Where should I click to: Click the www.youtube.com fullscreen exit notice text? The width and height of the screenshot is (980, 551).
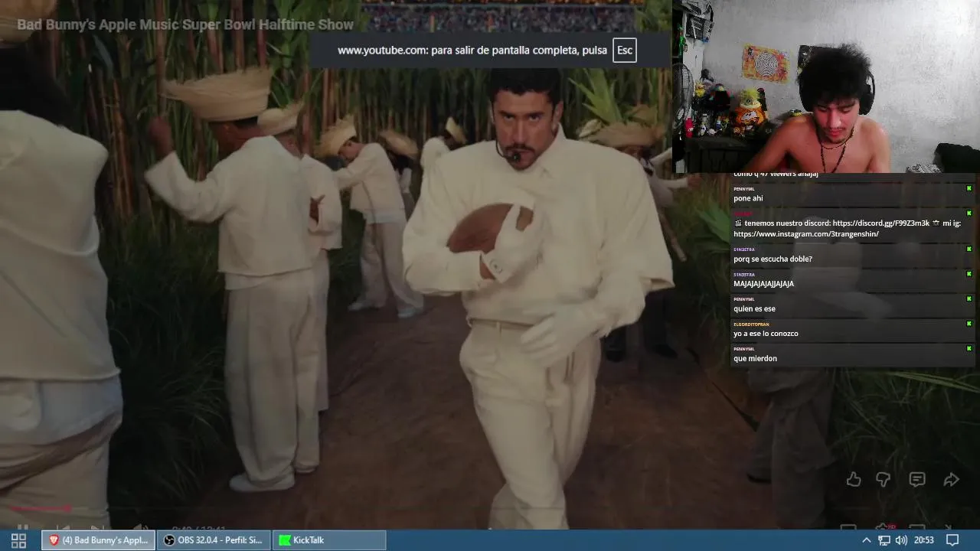(472, 51)
